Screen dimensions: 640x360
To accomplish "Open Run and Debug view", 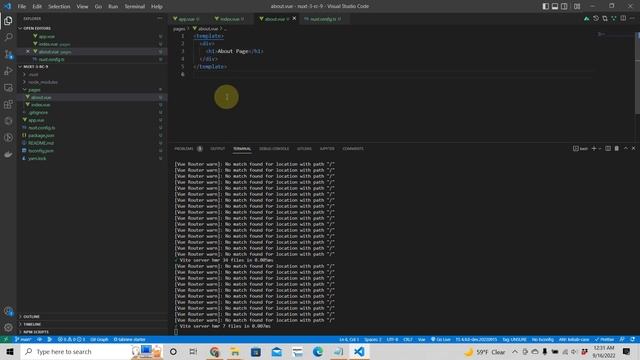I will tap(8, 71).
